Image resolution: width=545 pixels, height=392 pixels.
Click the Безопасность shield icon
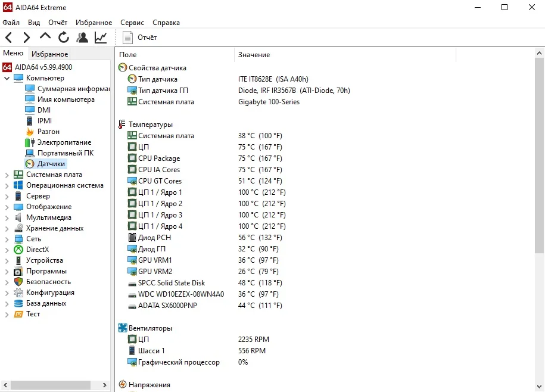click(x=18, y=282)
